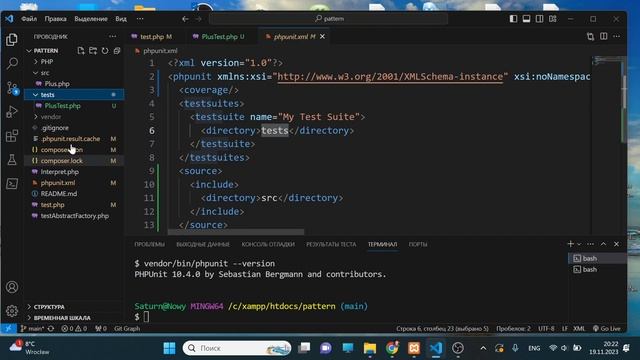Image resolution: width=640 pixels, height=360 pixels.
Task: Toggle secondary side bar visibility
Action: pyautogui.click(x=540, y=19)
